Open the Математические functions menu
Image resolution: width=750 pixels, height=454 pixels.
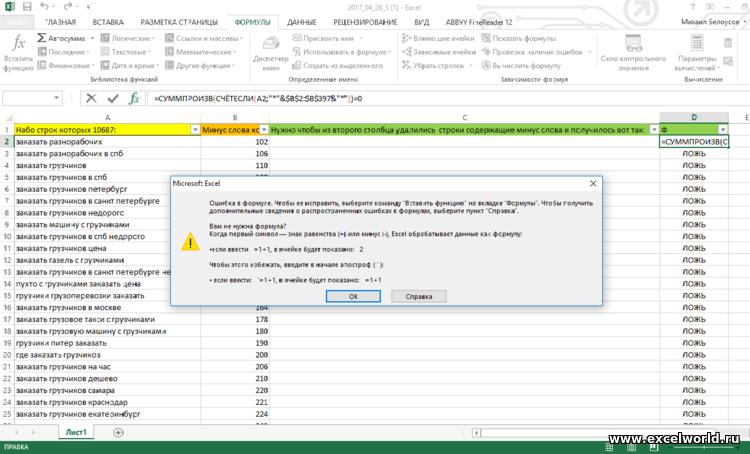[200, 52]
